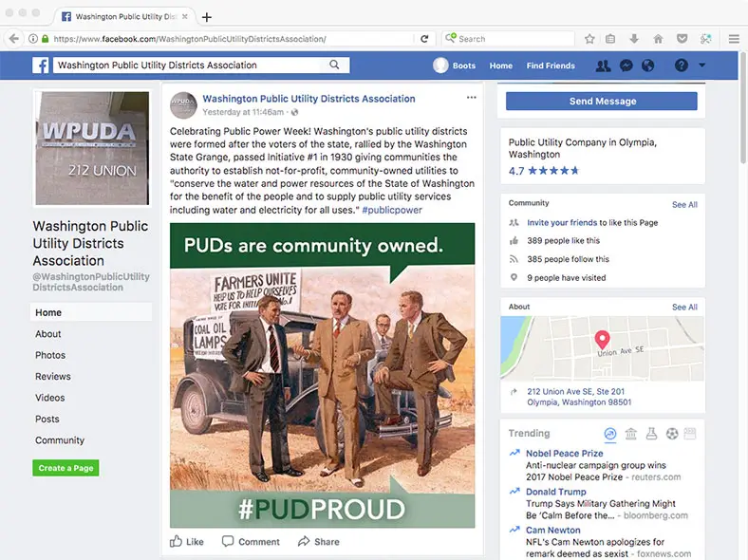
Task: Open the friend requests icon
Action: coord(603,65)
